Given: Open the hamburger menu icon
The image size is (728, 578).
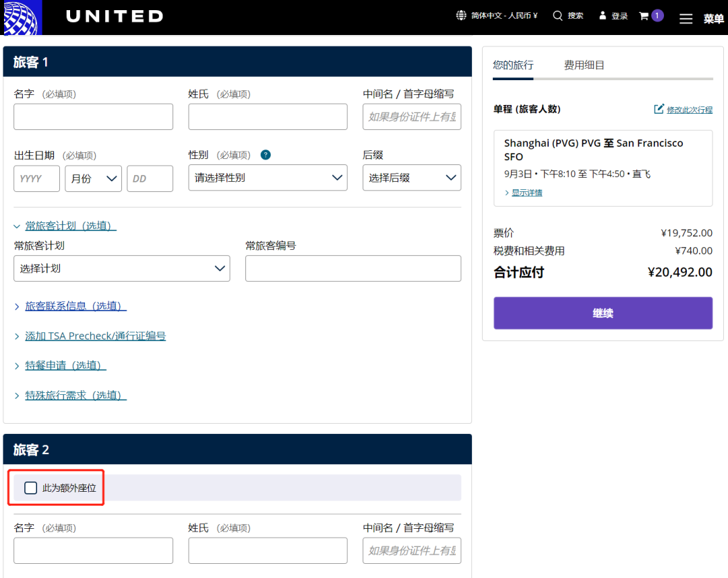Looking at the screenshot, I should [686, 19].
